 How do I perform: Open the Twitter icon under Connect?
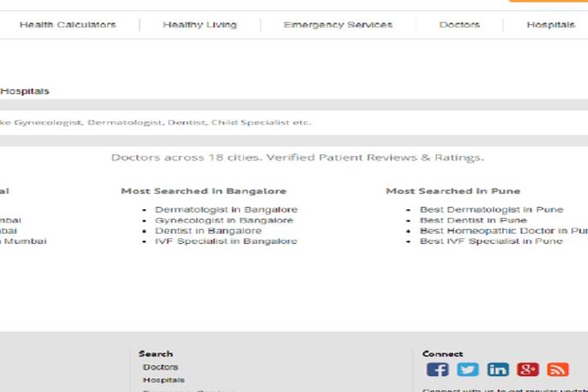tap(467, 369)
